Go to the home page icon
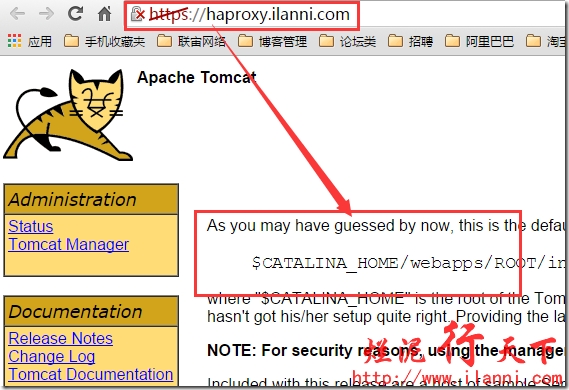The image size is (569, 390). (105, 14)
